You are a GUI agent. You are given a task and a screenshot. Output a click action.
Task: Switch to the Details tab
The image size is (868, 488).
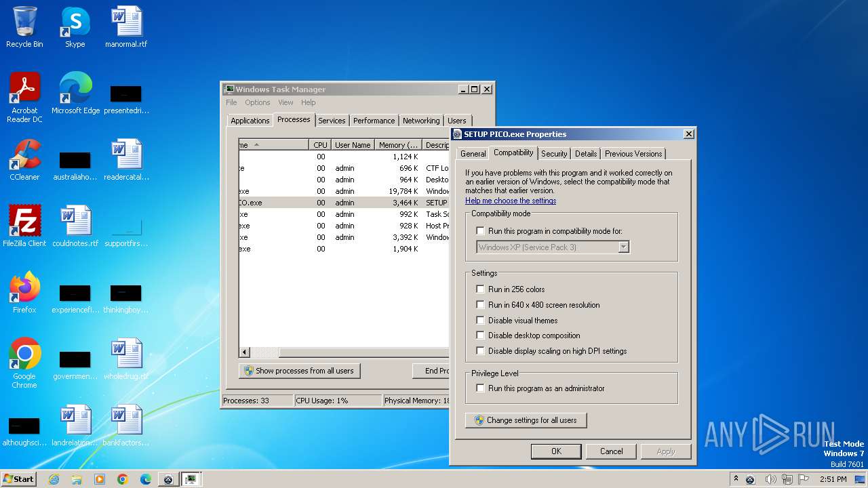coord(586,154)
